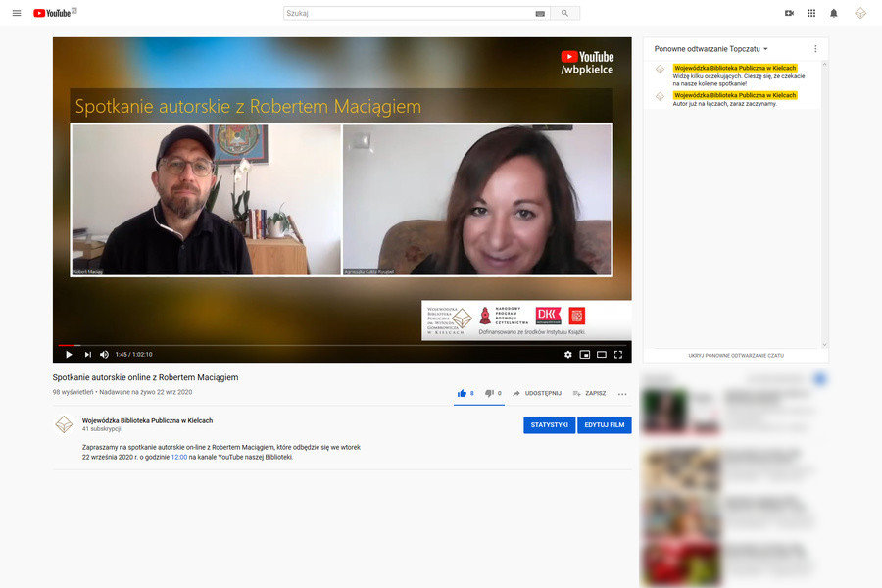Image resolution: width=882 pixels, height=588 pixels.
Task: Click UDOSTĘPNIJ to share the video
Action: pyautogui.click(x=536, y=393)
